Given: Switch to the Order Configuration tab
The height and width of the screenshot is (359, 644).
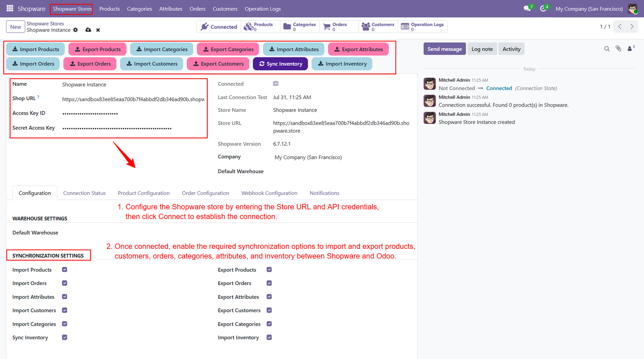Looking at the screenshot, I should click(205, 193).
